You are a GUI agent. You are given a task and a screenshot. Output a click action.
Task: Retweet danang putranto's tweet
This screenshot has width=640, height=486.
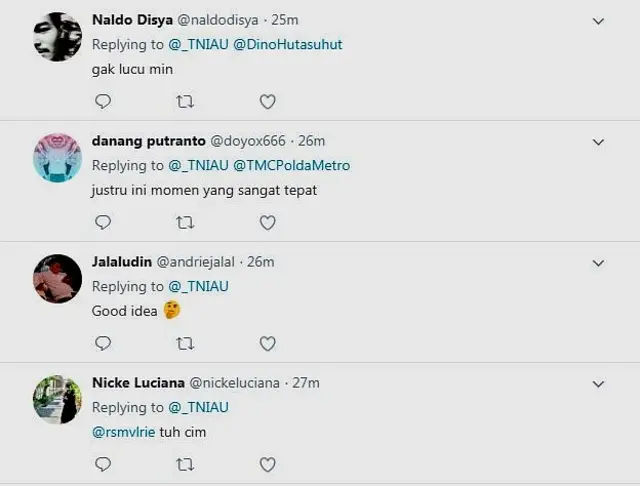[185, 222]
